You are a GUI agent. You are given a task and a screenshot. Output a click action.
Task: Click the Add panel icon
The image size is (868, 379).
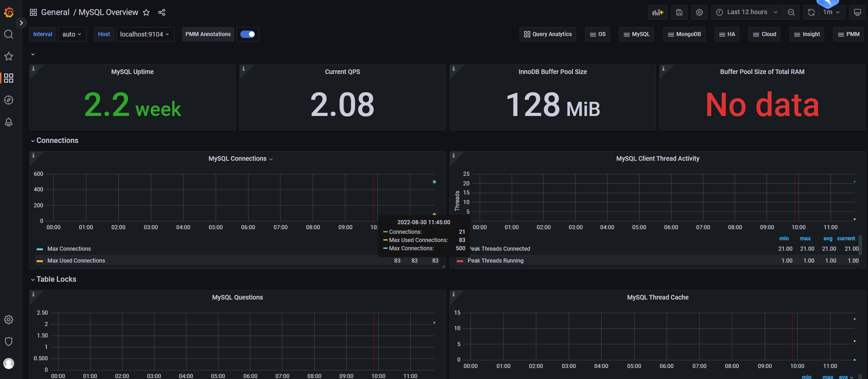(658, 12)
